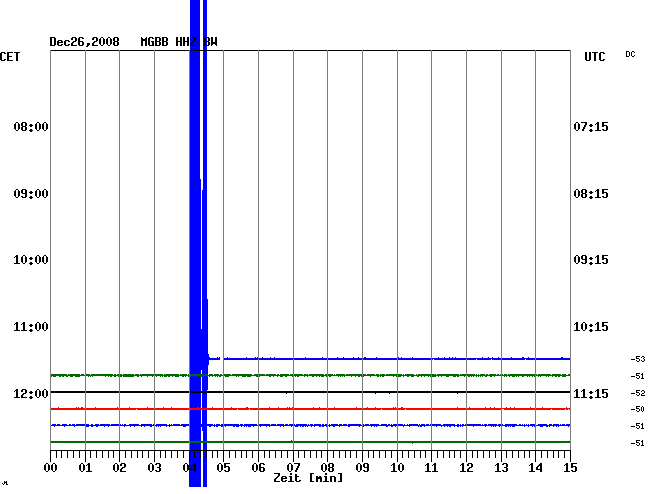The image size is (650, 494).
Task: Select minute tick label '09'
Action: [362, 467]
